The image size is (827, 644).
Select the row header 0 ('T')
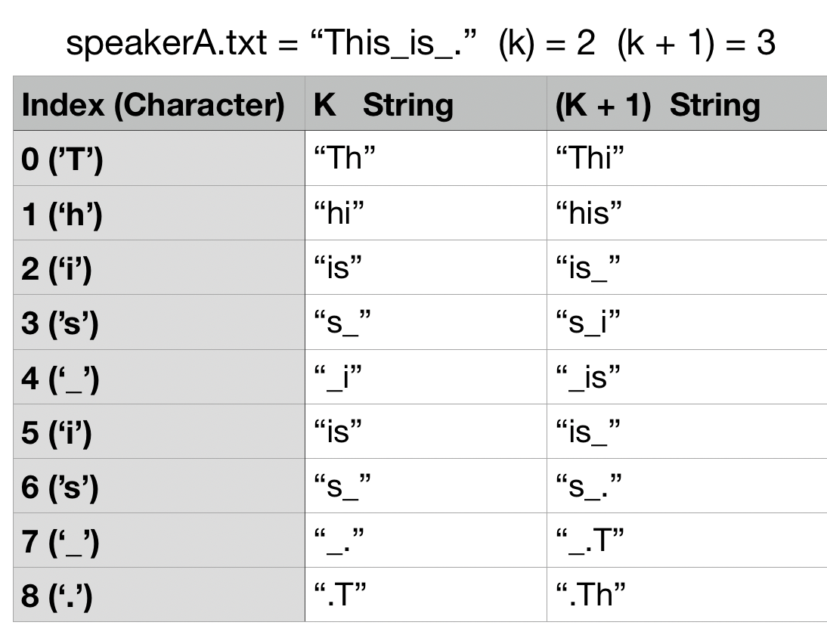pyautogui.click(x=62, y=159)
